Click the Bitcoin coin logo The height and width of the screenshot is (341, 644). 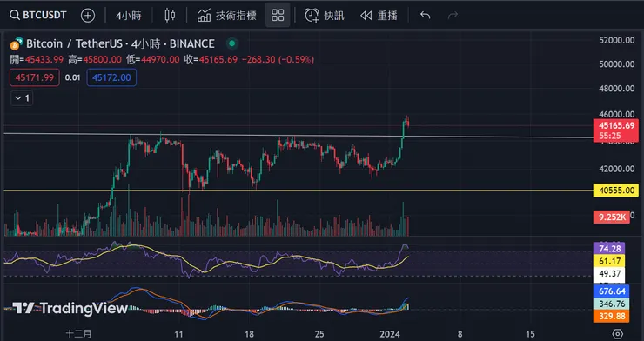click(x=17, y=43)
